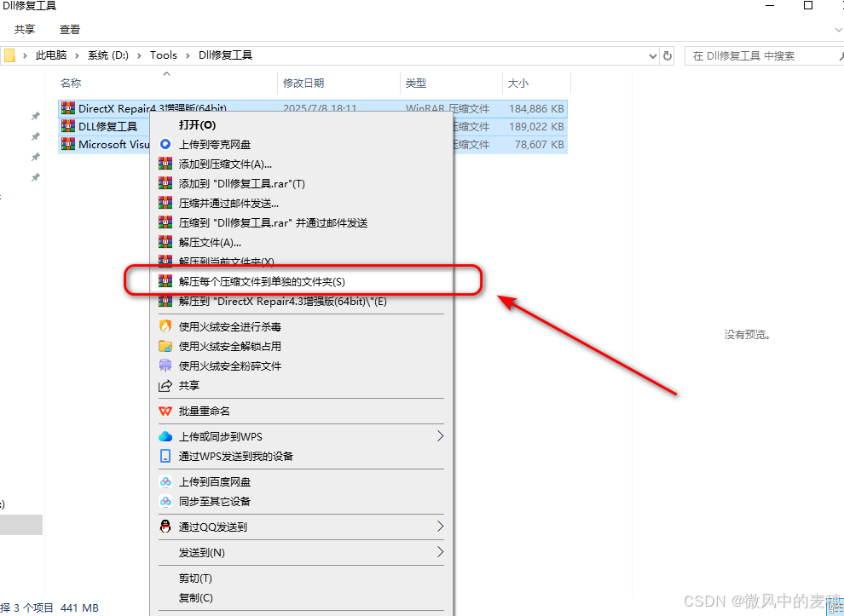This screenshot has height=616, width=844.
Task: Expand 上传或同步到WPS submenu arrow
Action: [440, 435]
